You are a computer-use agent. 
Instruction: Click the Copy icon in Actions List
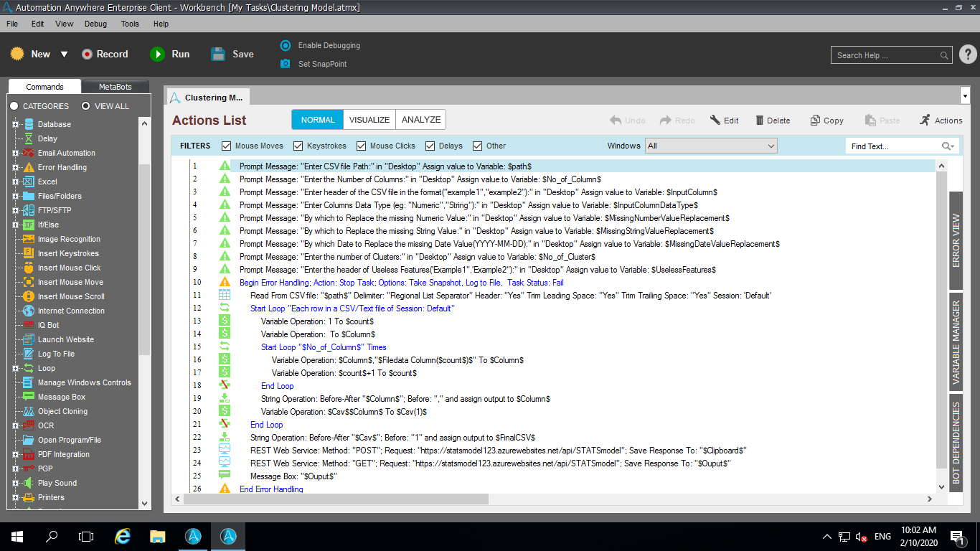(815, 121)
